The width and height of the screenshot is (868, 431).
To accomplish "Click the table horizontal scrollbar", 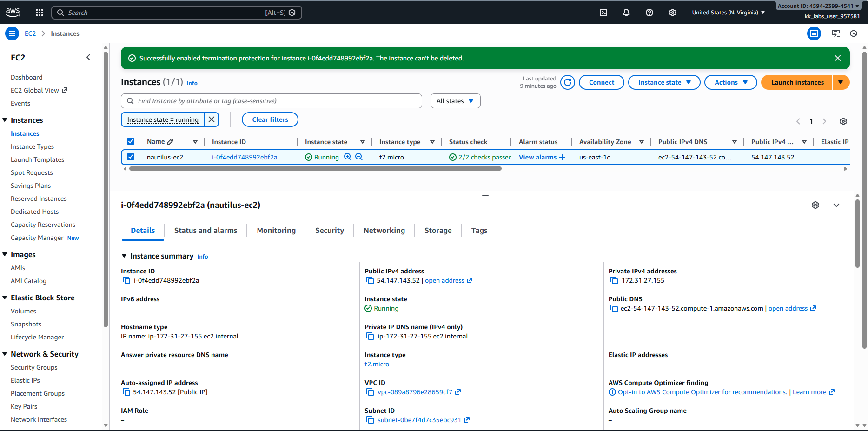I will click(x=315, y=169).
